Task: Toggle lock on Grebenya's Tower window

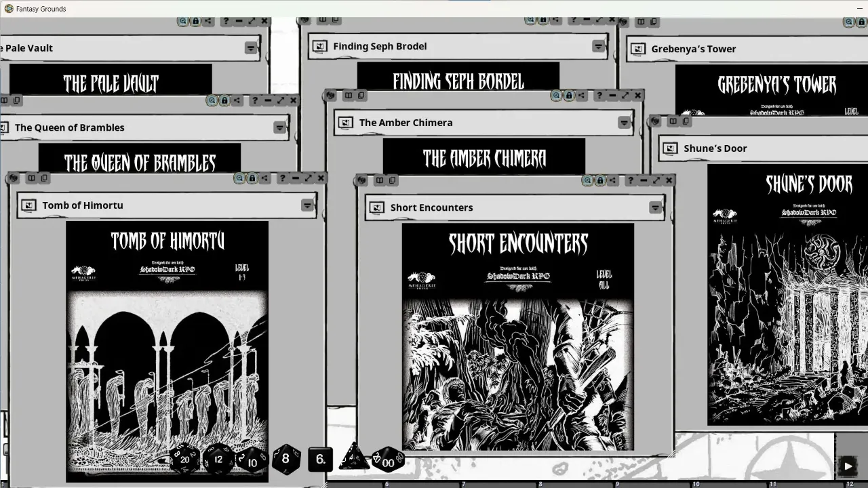Action: [x=861, y=22]
